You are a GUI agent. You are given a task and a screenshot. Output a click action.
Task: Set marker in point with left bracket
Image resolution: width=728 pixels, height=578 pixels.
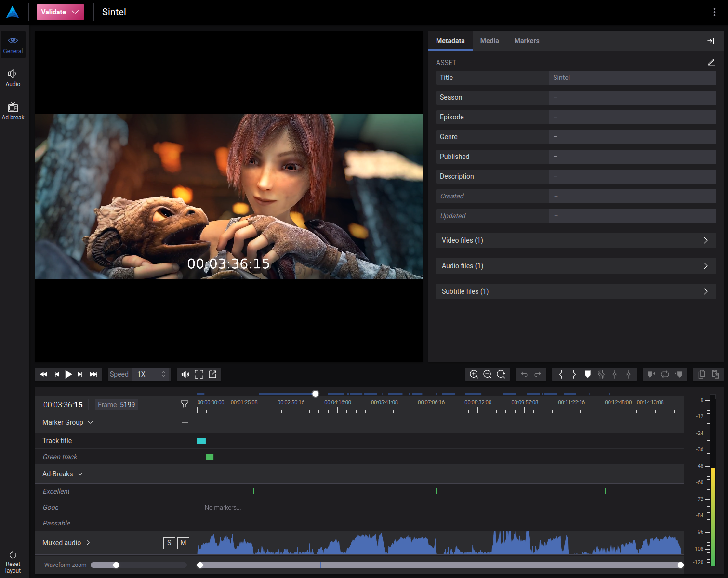[561, 374]
